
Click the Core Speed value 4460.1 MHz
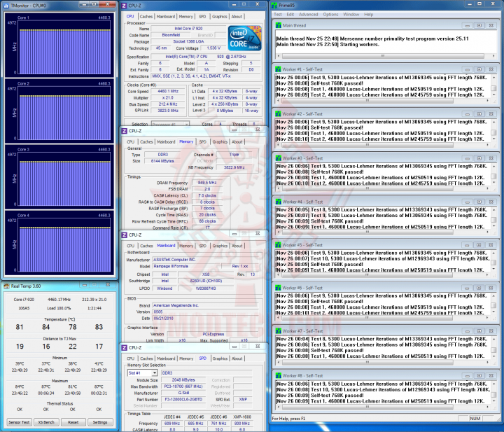pyautogui.click(x=167, y=91)
